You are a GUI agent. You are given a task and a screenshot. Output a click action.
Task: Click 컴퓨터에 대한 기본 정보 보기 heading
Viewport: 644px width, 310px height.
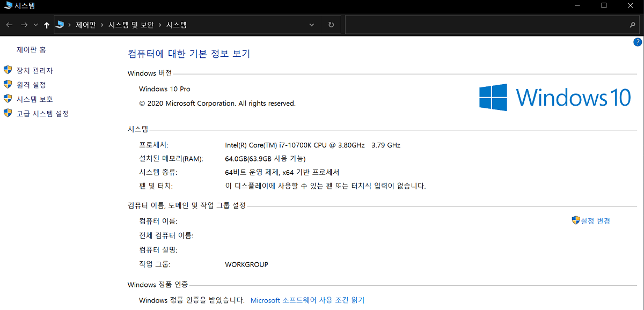coord(189,54)
